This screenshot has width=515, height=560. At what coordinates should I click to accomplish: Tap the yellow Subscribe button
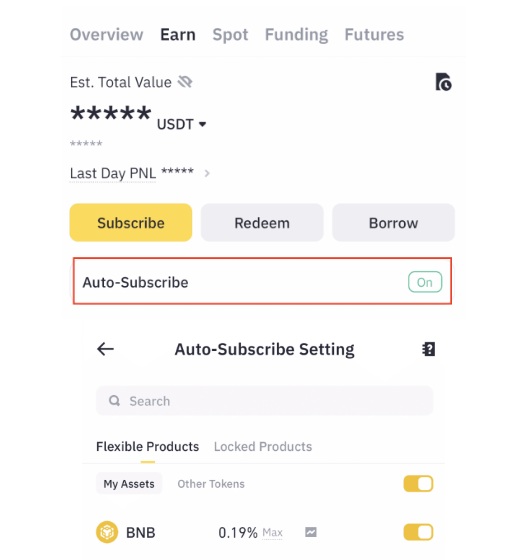131,222
